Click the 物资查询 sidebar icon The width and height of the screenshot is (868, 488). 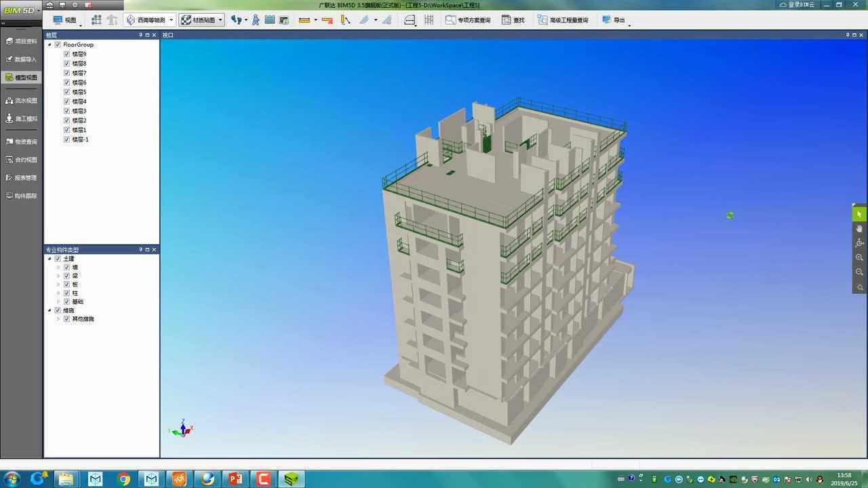22,141
